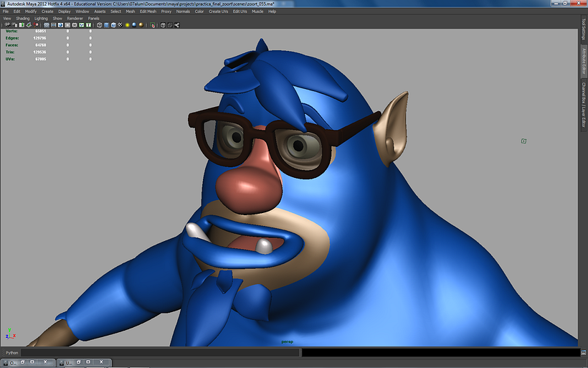Open the Normals menu

click(x=183, y=11)
